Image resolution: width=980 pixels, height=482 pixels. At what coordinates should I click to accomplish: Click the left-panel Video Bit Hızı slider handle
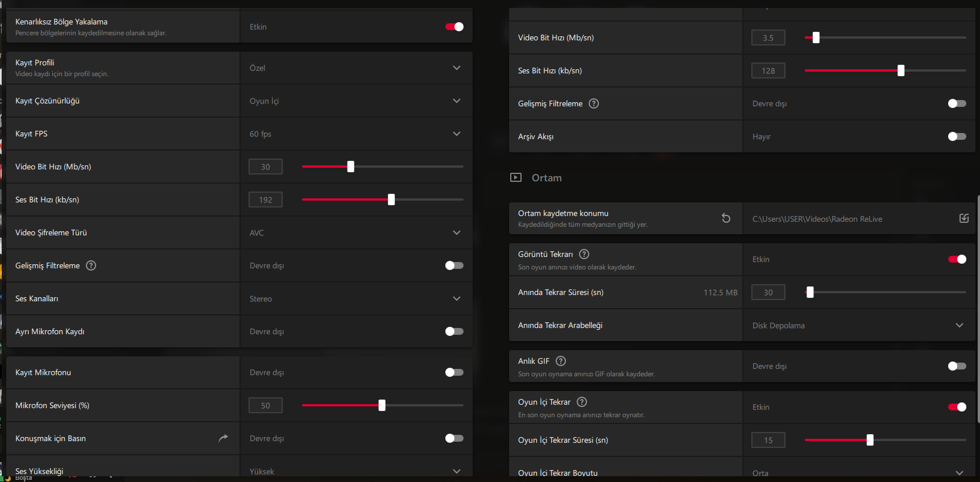(x=351, y=167)
